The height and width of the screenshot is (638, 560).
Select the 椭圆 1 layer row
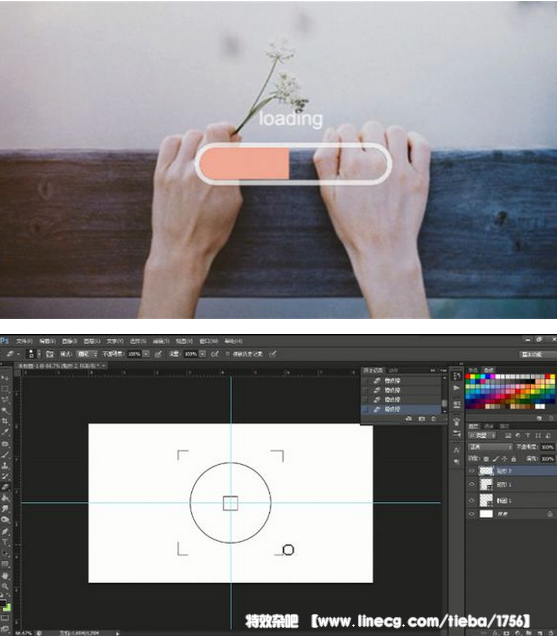pos(511,500)
